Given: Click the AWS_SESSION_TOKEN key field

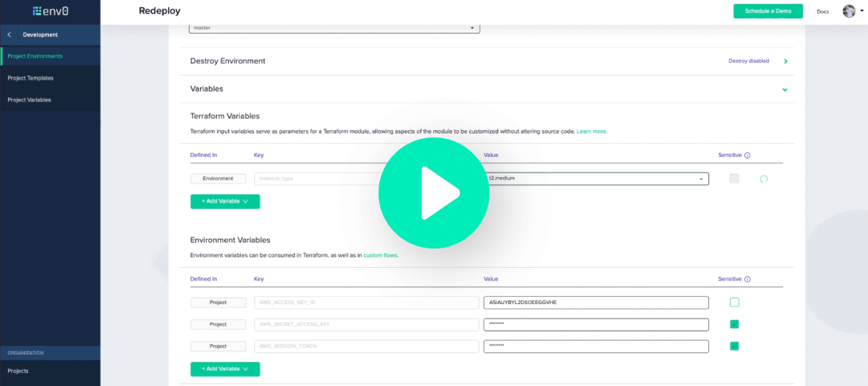Looking at the screenshot, I should (366, 346).
